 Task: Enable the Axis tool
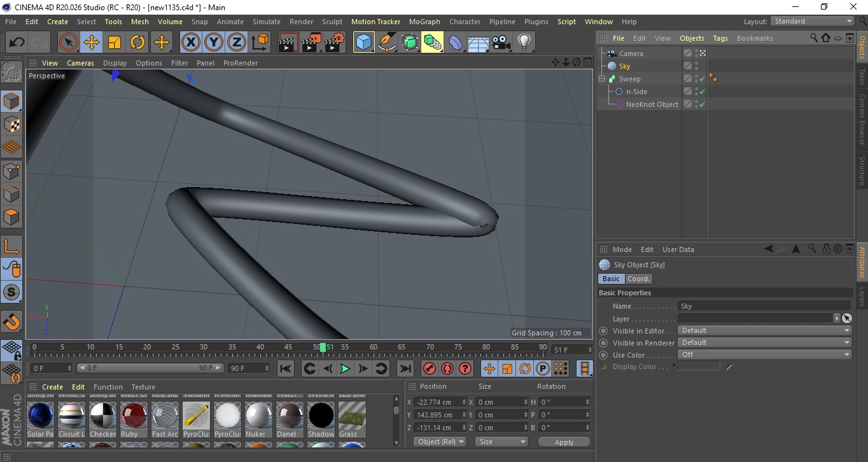11,246
